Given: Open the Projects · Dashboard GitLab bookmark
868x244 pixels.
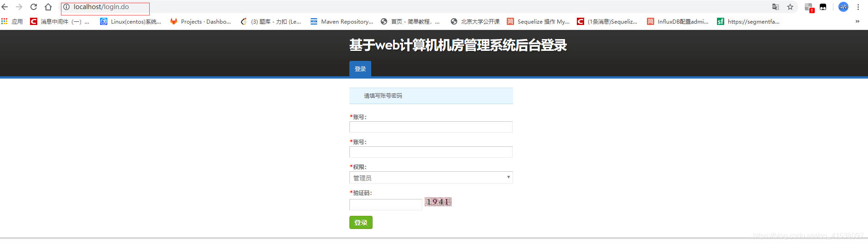Looking at the screenshot, I should [x=201, y=21].
